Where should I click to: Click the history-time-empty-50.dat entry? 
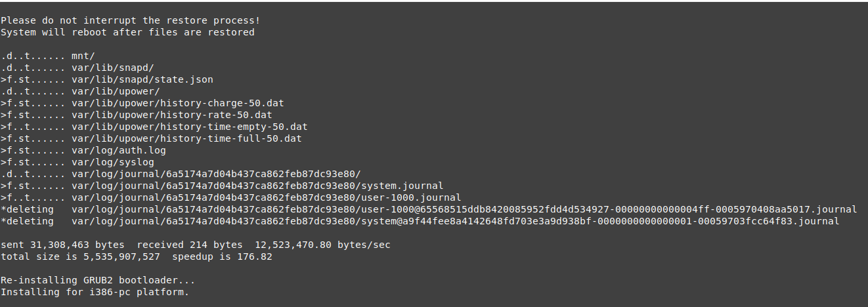coord(189,127)
